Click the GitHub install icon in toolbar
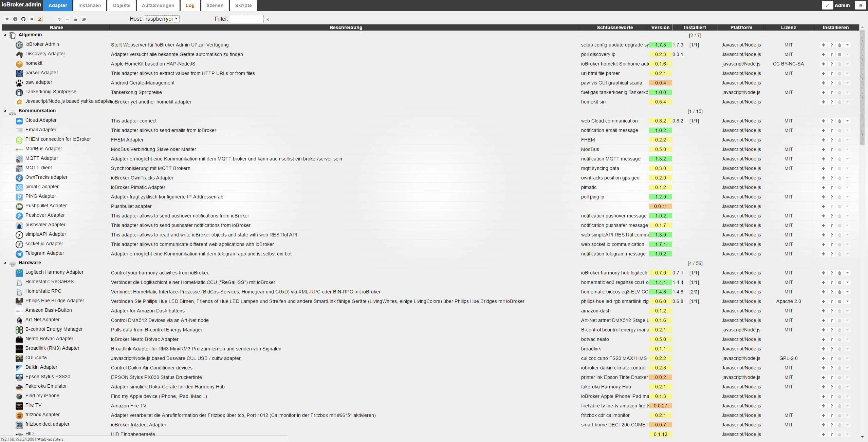868x442 pixels. click(23, 19)
